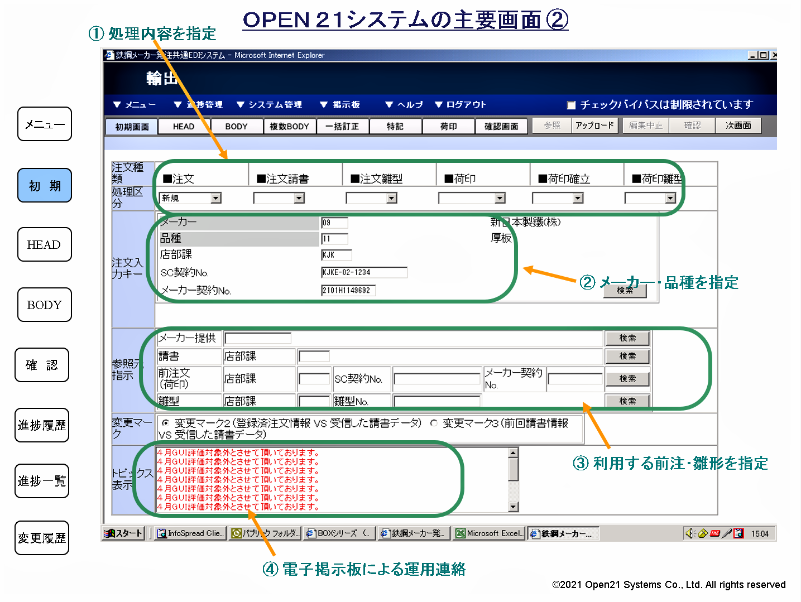Open the dropdown under 注文請書

[x=279, y=198]
